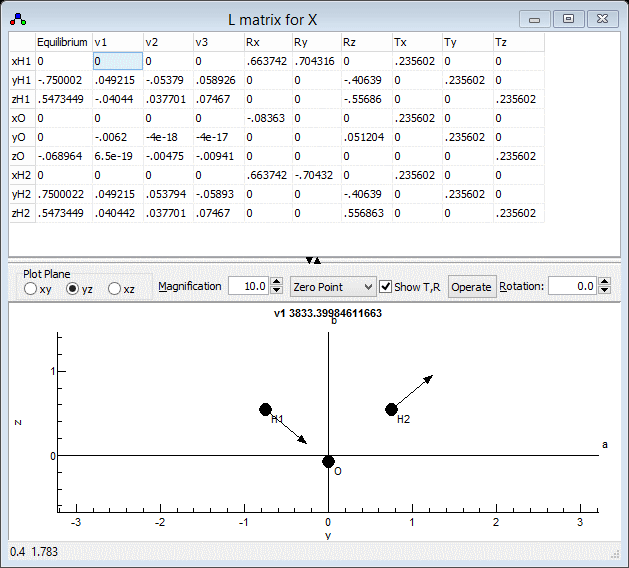Click the yH1 v3 cell .058926
Image resolution: width=629 pixels, height=568 pixels.
click(219, 80)
